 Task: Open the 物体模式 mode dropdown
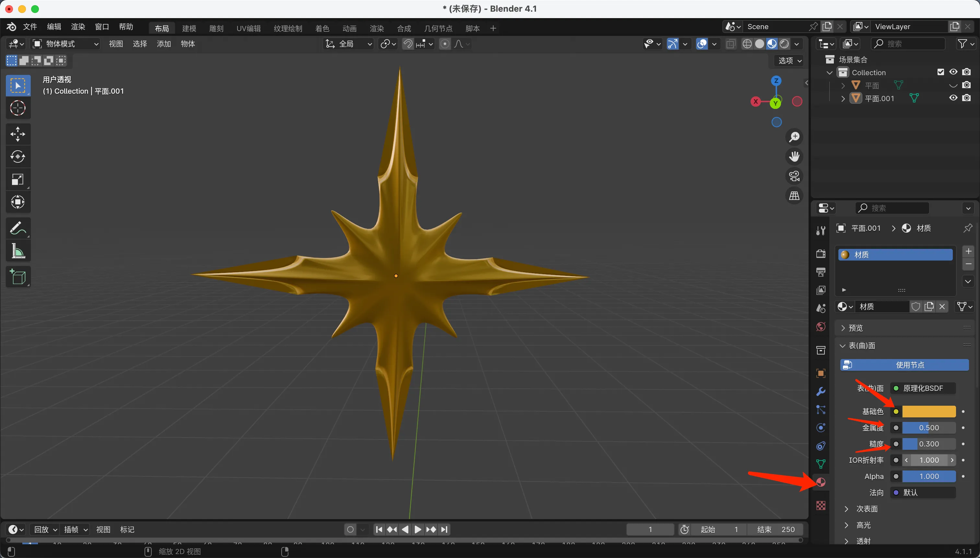pos(65,44)
